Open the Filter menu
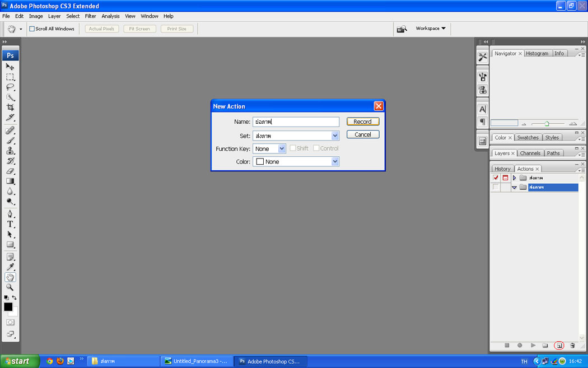The height and width of the screenshot is (368, 588). coord(90,16)
